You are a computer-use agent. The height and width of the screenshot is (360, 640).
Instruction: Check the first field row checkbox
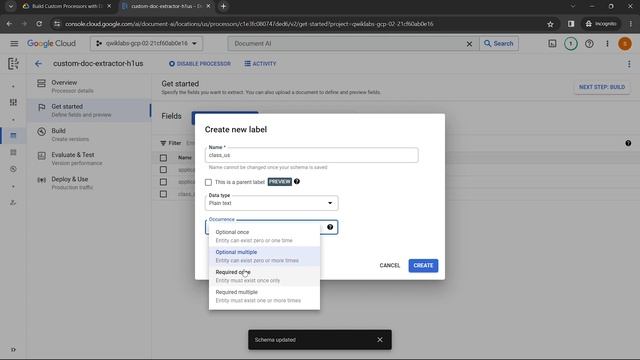[x=163, y=169]
